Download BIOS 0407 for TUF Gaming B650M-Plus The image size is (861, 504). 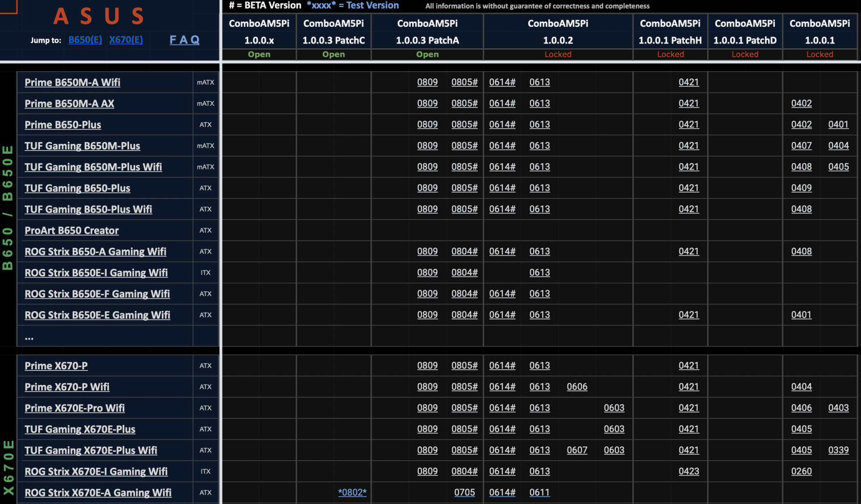pos(801,146)
